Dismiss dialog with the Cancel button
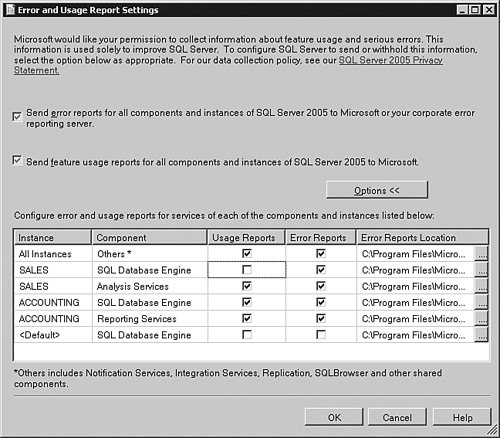 click(x=397, y=417)
